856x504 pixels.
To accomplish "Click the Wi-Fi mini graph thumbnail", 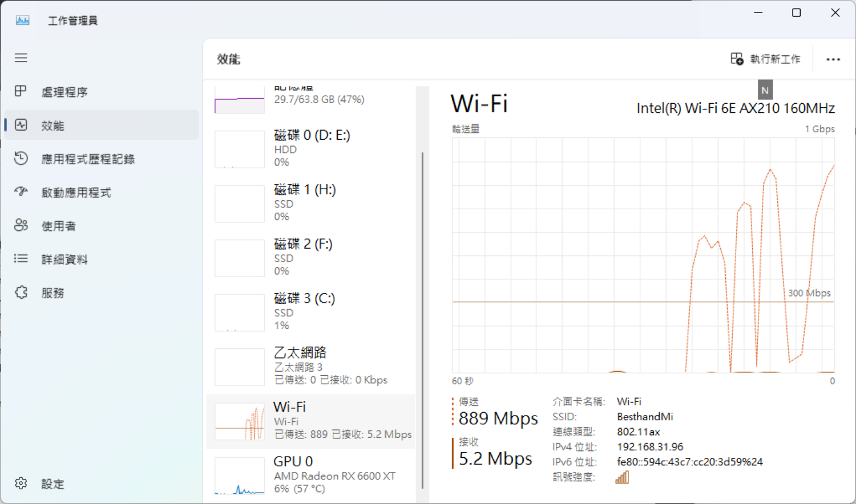I will tap(240, 421).
